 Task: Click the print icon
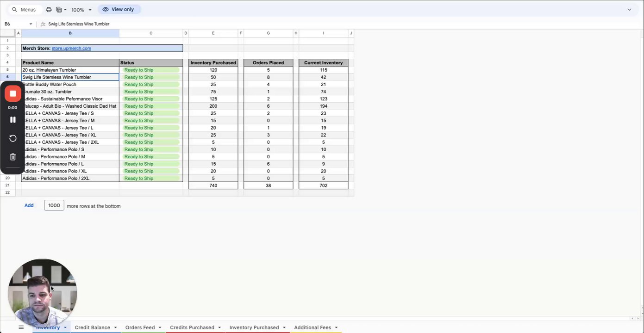click(x=49, y=10)
